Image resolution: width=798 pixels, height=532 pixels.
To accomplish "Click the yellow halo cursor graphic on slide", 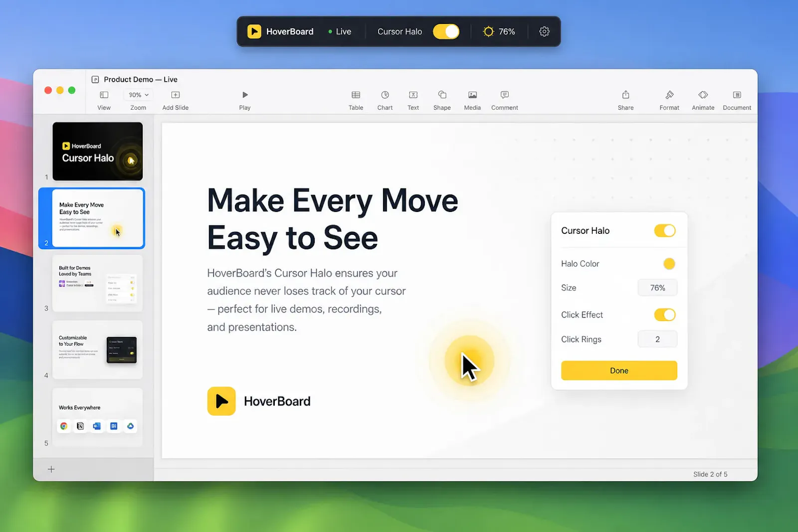I will coord(469,361).
